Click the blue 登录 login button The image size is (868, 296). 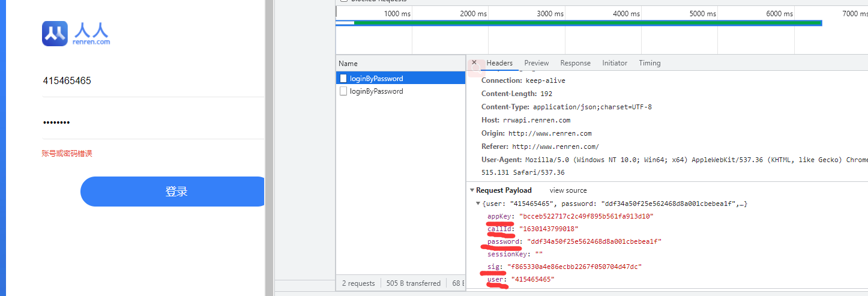pyautogui.click(x=173, y=192)
